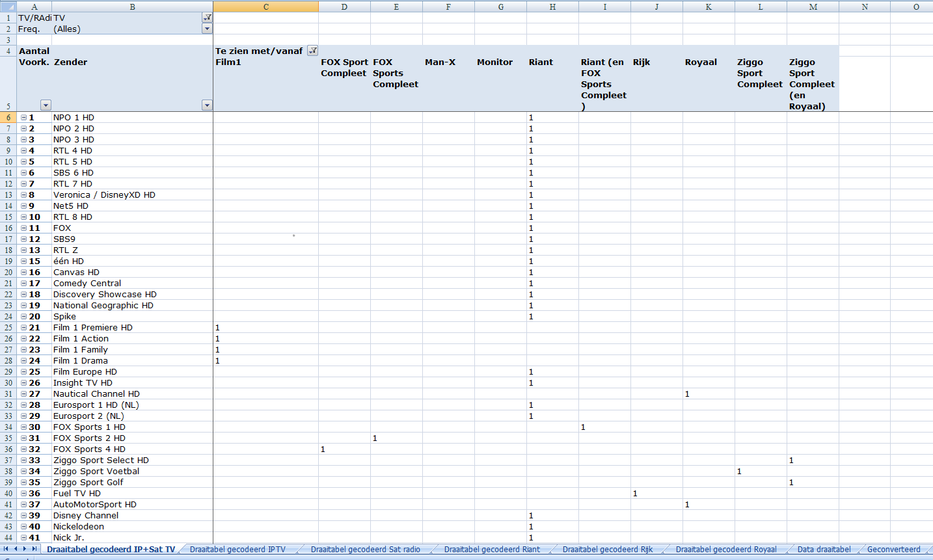Click the Nickelodeon cell
This screenshot has height=560, width=933.
pyautogui.click(x=132, y=527)
